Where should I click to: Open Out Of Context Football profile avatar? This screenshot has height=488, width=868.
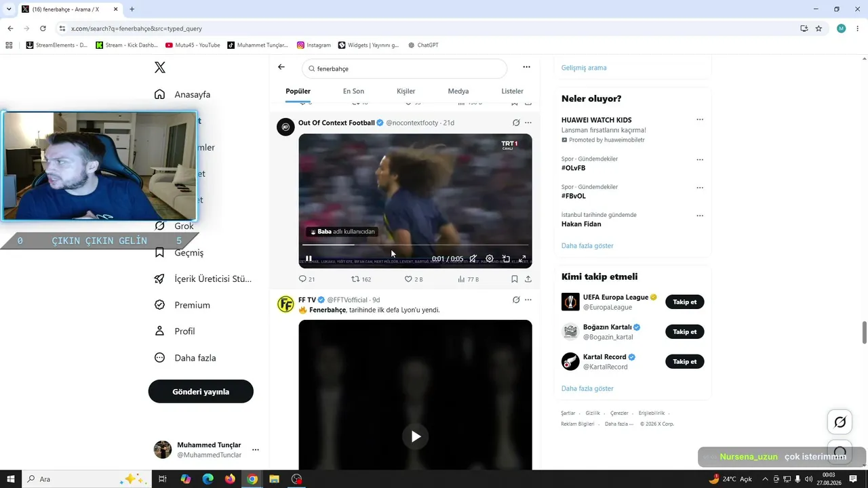[x=285, y=127]
